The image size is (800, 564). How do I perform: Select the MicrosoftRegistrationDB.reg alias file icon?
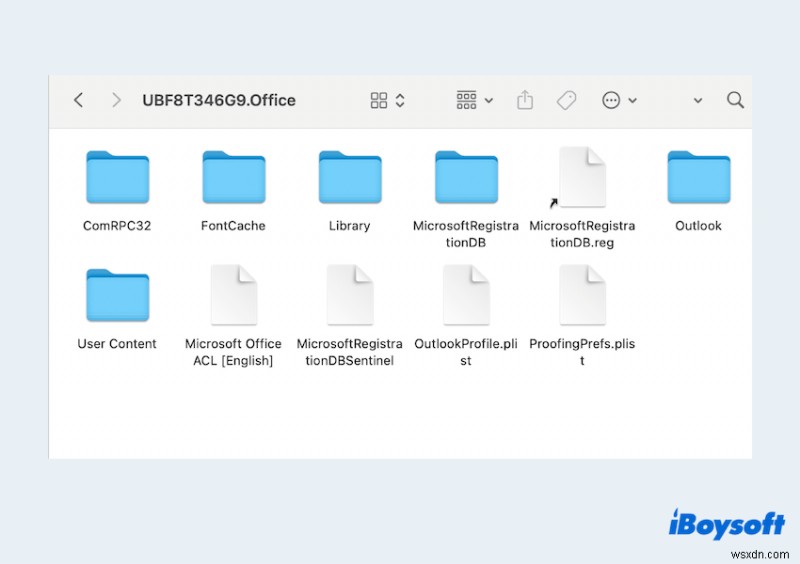tap(582, 177)
